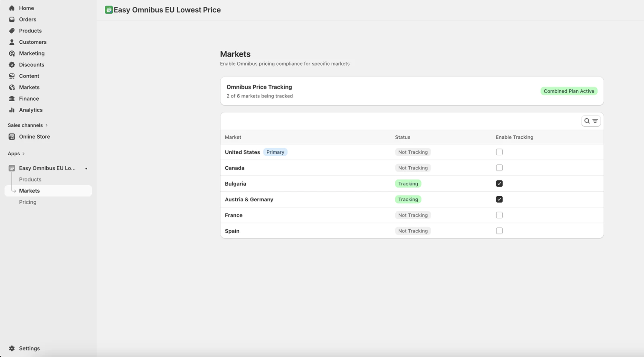Check the France tracking checkbox
Screen dimensions: 644x357
click(x=499, y=215)
